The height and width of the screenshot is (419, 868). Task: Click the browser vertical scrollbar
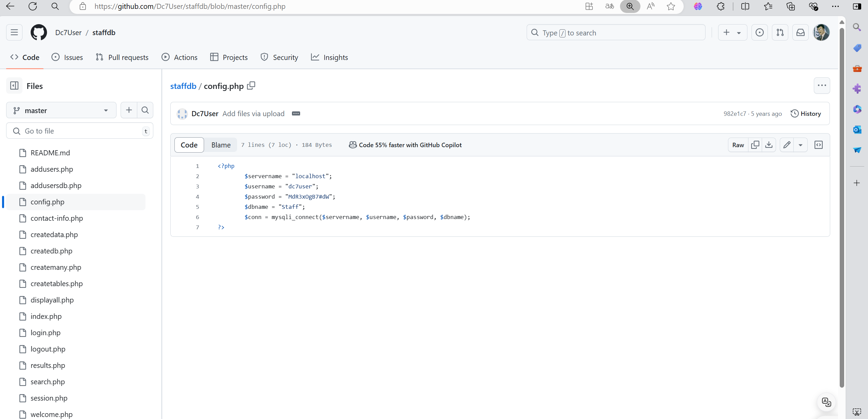coord(841,204)
